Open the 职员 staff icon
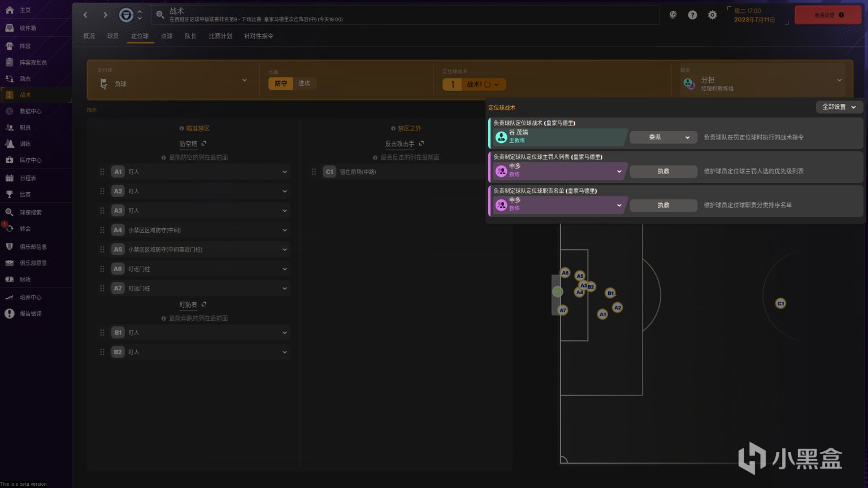Viewport: 868px width, 488px height. [x=10, y=128]
